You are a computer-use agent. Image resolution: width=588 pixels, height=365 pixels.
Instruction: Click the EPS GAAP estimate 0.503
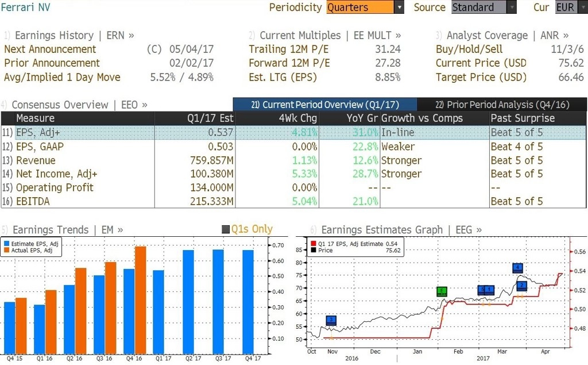point(221,147)
